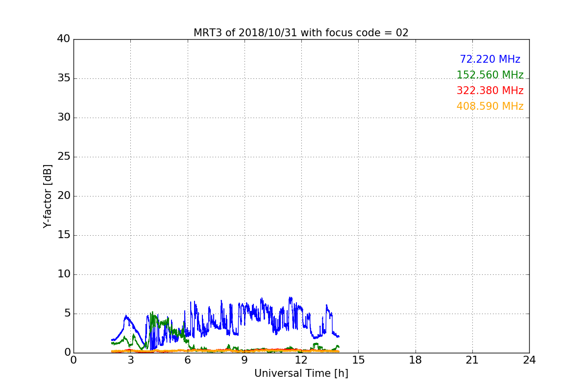Screen dimensions: 588x392
Task: Select the 322.380 MHz legend label
Action: pos(490,91)
